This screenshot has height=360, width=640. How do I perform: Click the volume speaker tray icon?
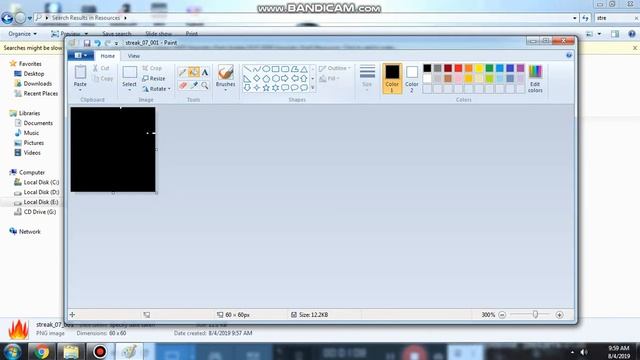[x=584, y=352]
